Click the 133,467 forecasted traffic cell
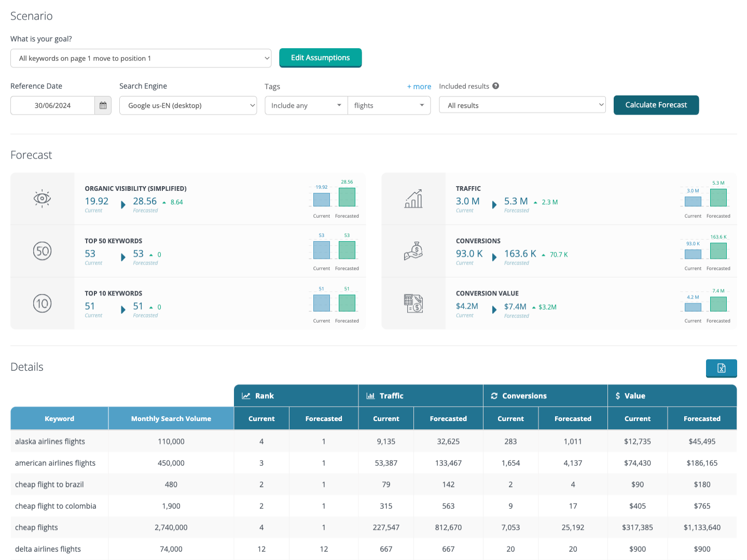 [x=448, y=463]
